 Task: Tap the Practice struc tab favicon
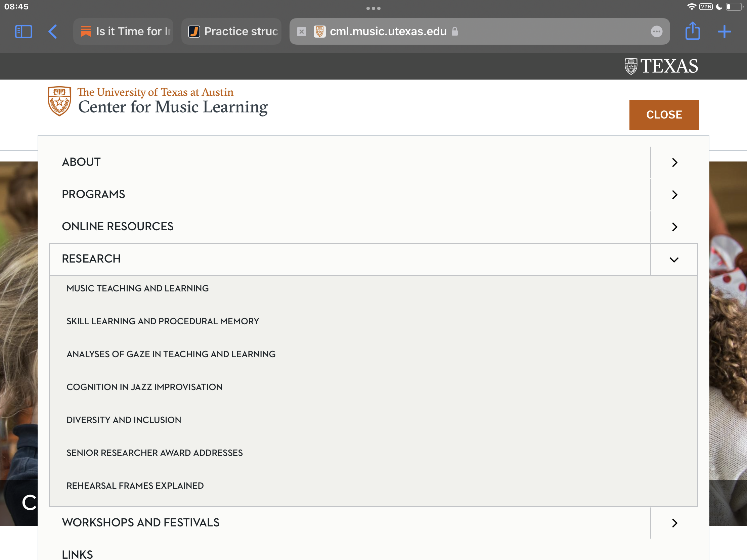pos(194,32)
